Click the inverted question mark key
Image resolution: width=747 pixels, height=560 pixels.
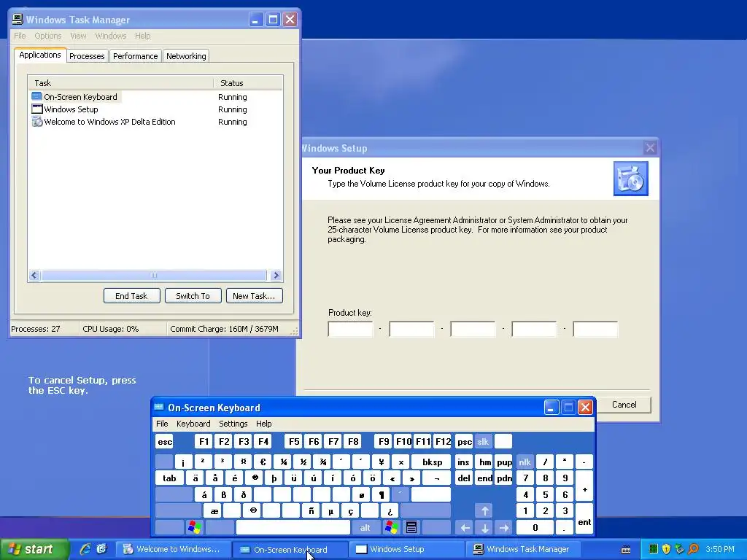coord(390,511)
